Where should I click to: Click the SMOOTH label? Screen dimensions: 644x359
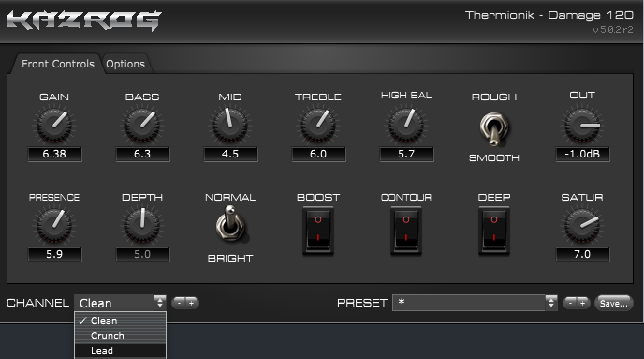(493, 157)
